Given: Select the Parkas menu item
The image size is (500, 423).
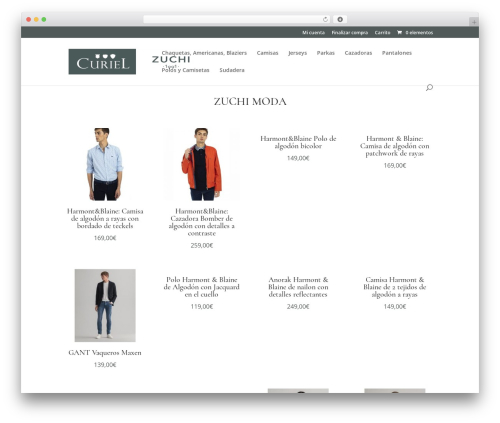Looking at the screenshot, I should coord(326,53).
